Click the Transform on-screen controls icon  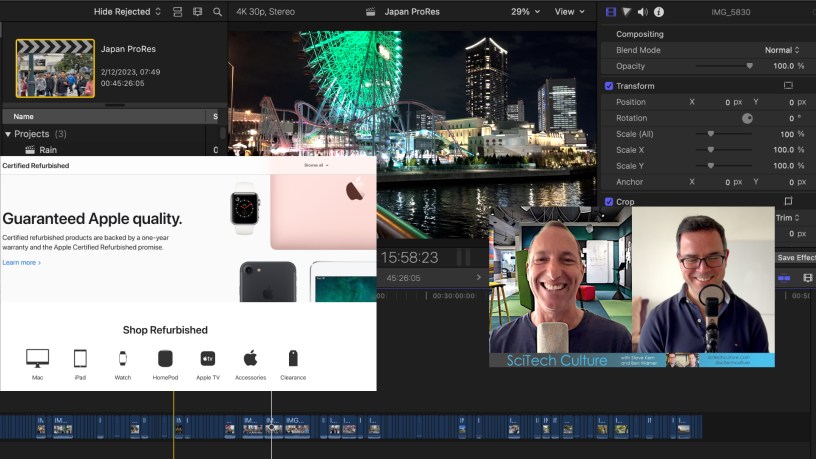click(x=788, y=86)
